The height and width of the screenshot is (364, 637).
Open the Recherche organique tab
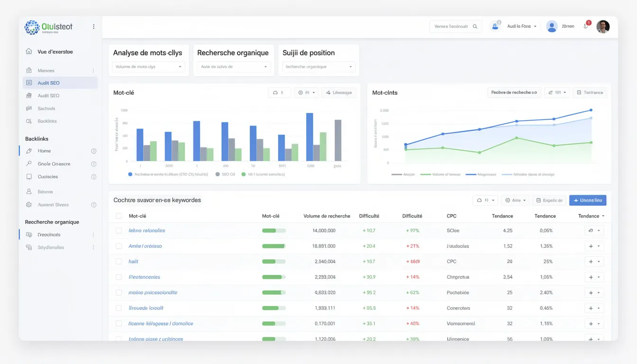pos(233,53)
